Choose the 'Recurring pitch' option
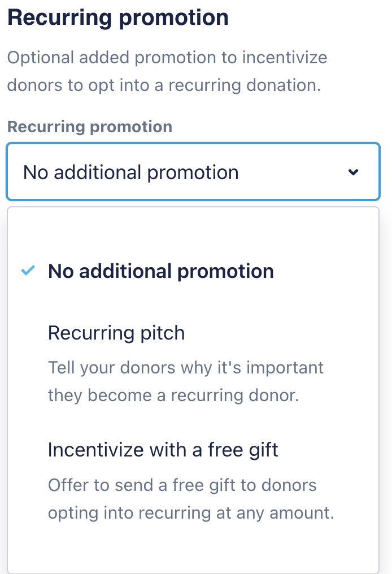Screen dimensions: 392x574 (x=116, y=333)
